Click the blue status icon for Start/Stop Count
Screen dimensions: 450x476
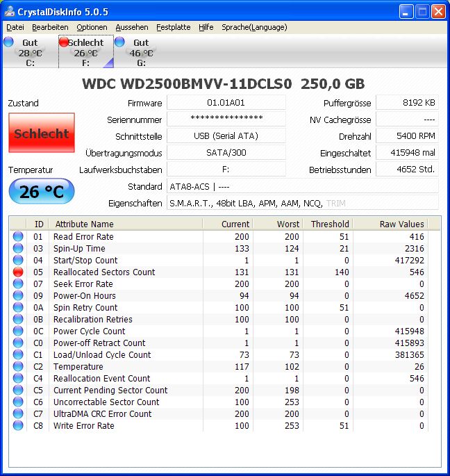click(18, 260)
